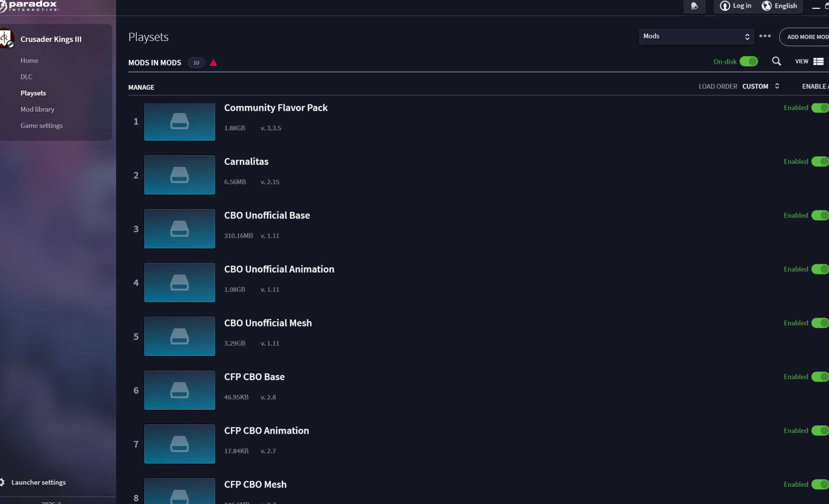Click CBO Unofficial Animation title

[x=279, y=269]
